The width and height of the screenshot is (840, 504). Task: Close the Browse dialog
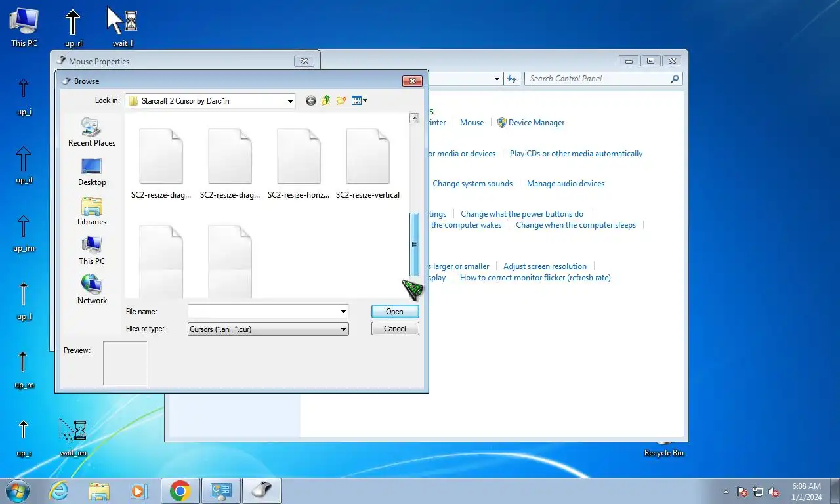pos(412,81)
